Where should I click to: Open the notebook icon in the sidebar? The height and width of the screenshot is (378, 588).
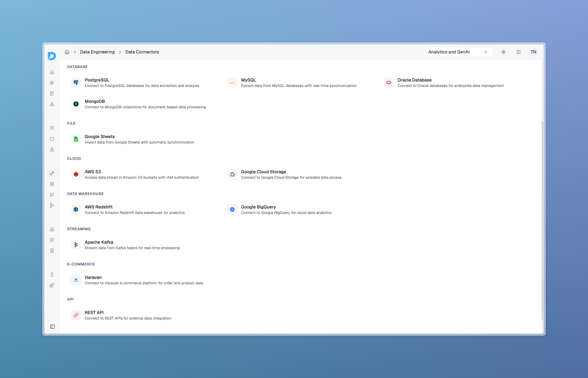point(52,94)
